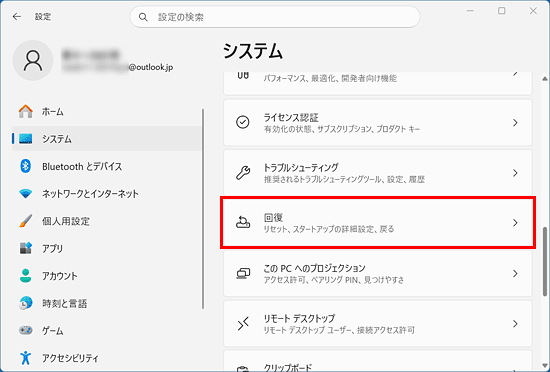The image size is (550, 372).
Task: Open the ライセンス認証 title text
Action: click(291, 117)
